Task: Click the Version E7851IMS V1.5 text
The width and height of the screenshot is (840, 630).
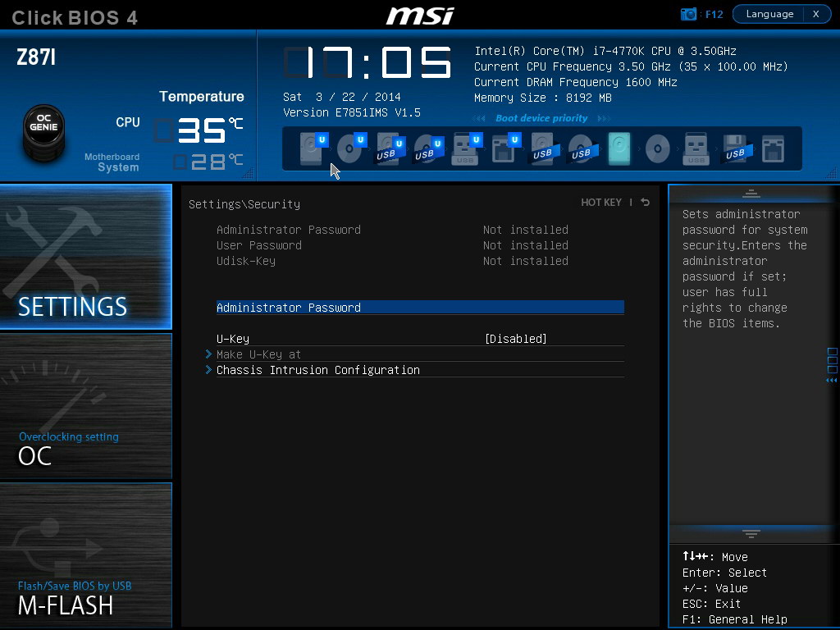Action: 351,112
